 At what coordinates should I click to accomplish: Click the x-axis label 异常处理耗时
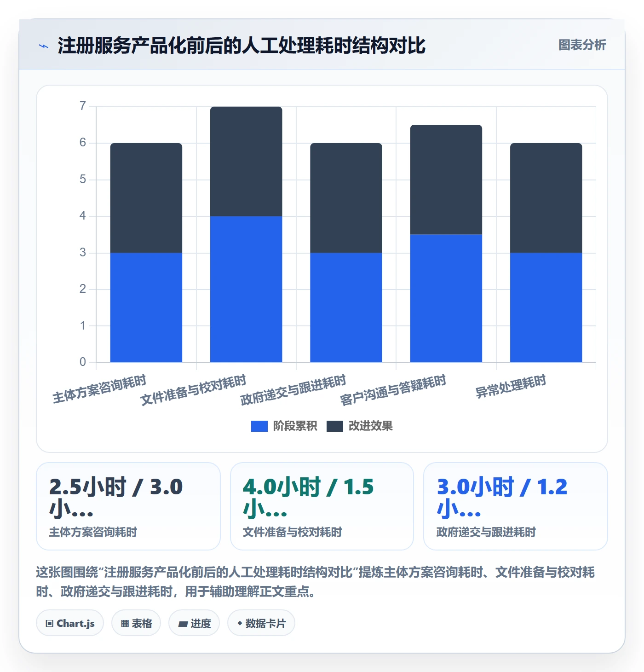point(511,387)
